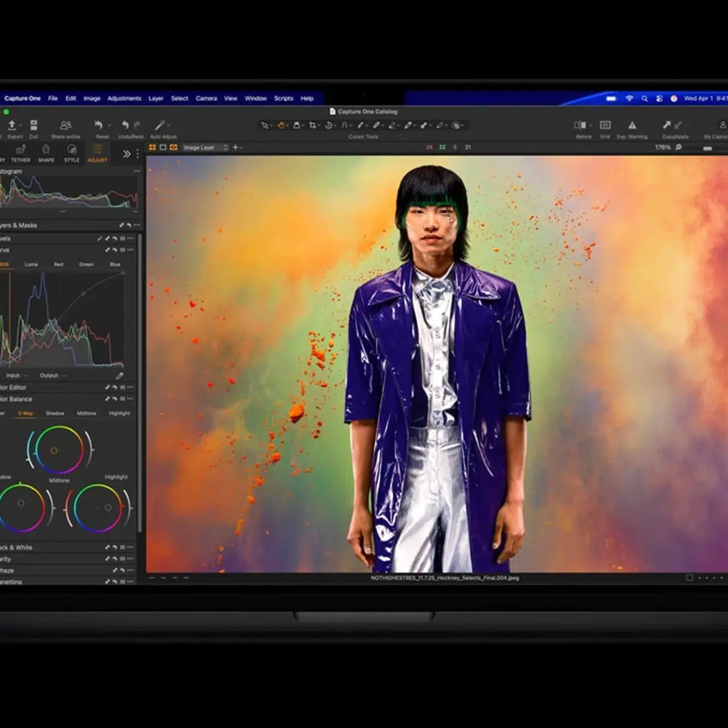The image size is (728, 728).
Task: Open macOS Spotlight search in menu bar
Action: 644,98
